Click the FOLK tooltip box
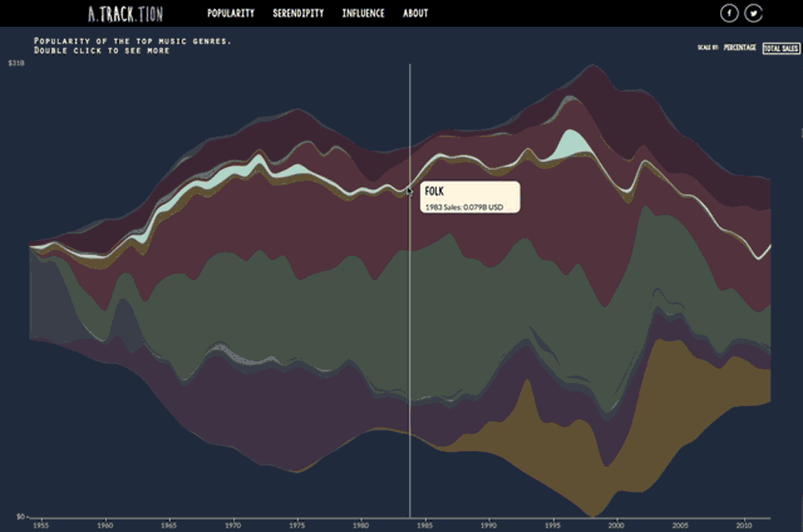 (x=471, y=198)
